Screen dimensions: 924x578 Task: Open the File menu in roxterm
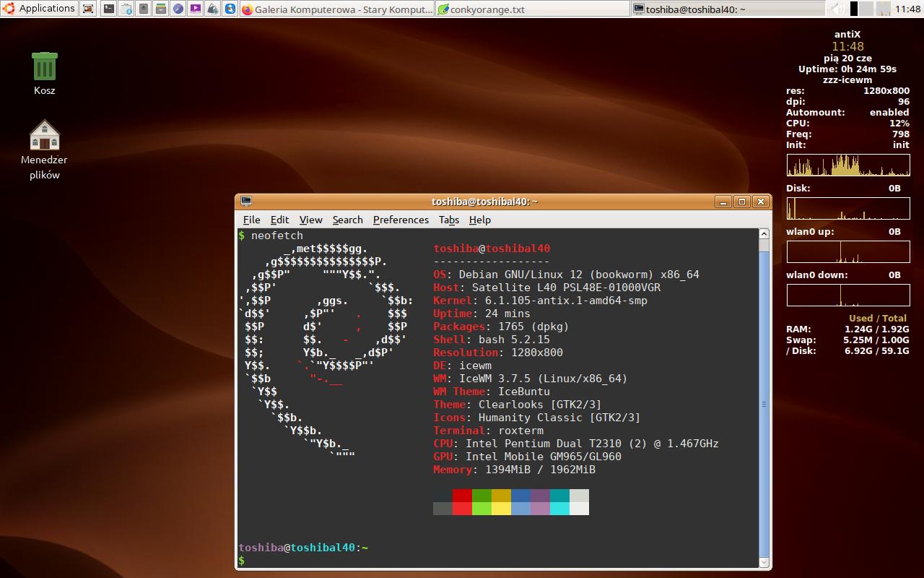click(x=251, y=220)
